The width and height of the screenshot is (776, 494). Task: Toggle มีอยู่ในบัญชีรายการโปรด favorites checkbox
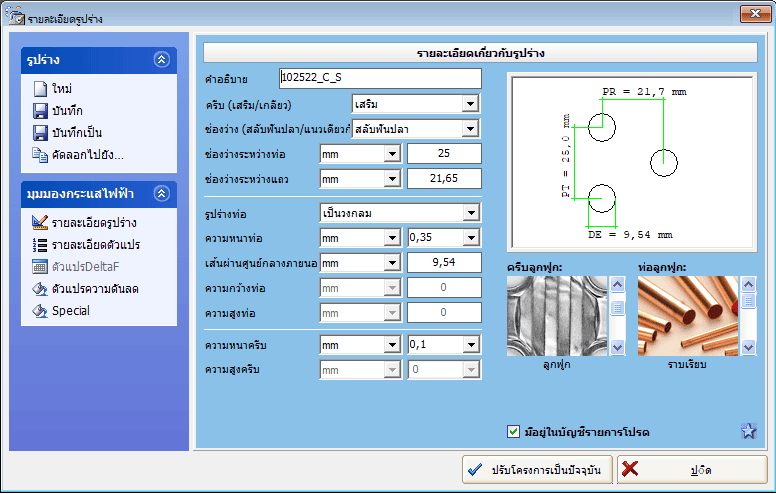(514, 432)
